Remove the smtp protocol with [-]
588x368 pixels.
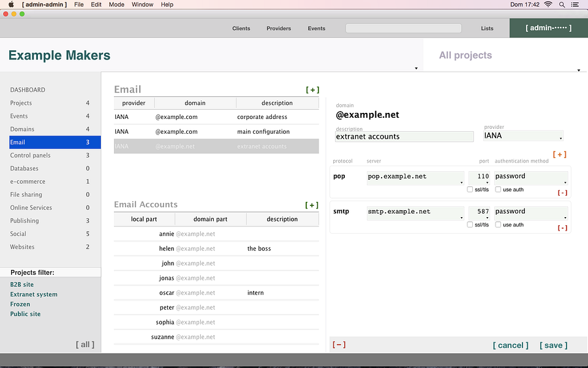pos(562,228)
